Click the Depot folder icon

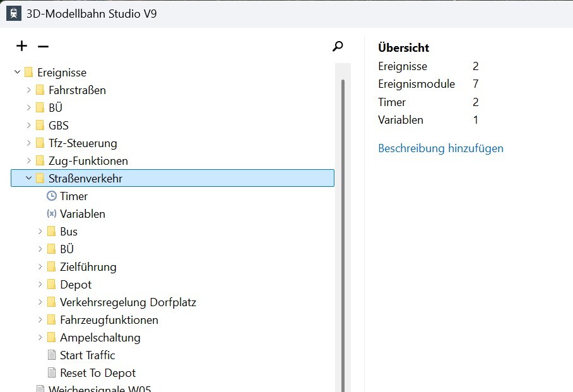52,285
